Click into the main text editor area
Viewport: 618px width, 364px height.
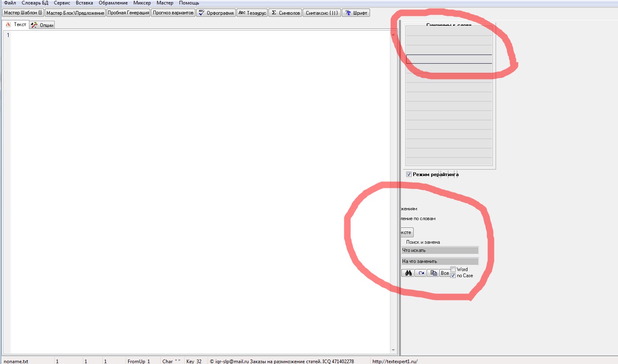pos(200,192)
